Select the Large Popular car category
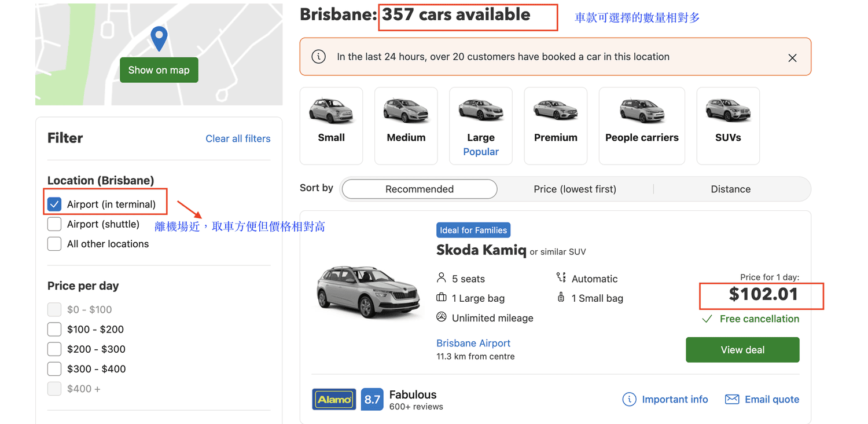Image resolution: width=868 pixels, height=424 pixels. click(x=481, y=126)
